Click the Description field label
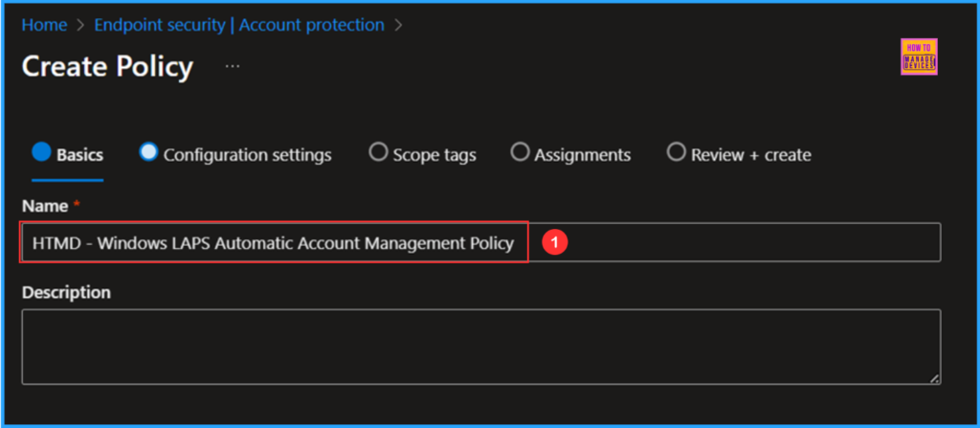Viewport: 980px width, 428px height. coord(66,292)
